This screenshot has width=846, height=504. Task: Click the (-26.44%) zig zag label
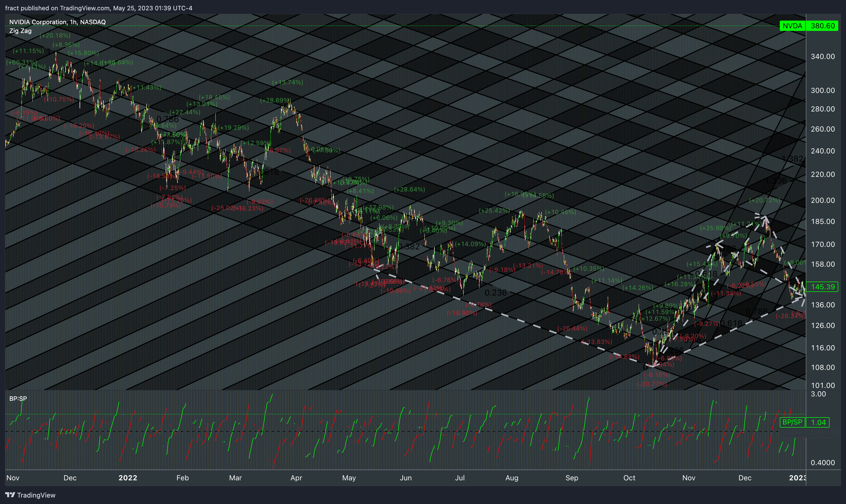click(x=572, y=328)
